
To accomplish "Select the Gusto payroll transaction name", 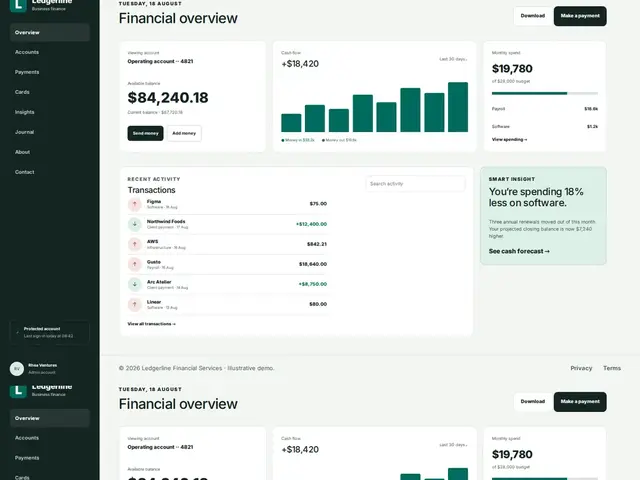I will [x=154, y=262].
